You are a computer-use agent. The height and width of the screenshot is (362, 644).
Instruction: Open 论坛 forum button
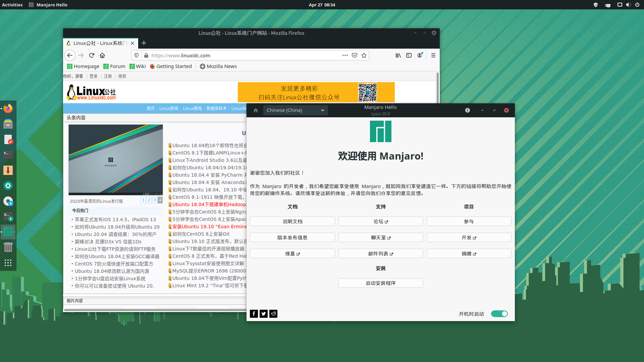[381, 221]
